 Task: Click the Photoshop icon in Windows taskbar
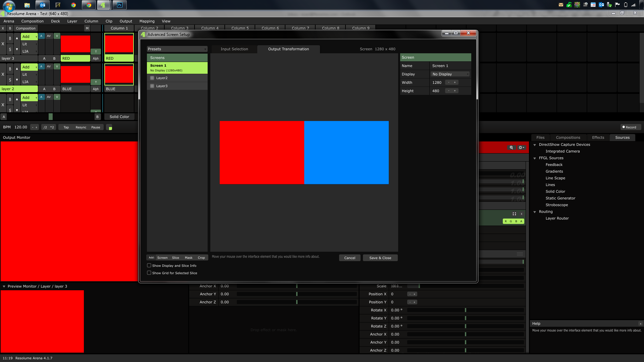120,5
